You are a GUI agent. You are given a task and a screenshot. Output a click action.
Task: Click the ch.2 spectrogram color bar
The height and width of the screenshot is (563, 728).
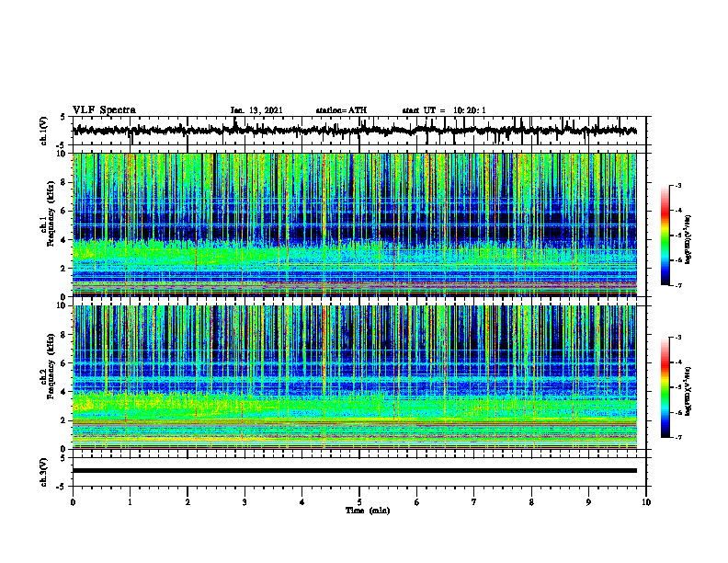point(665,387)
